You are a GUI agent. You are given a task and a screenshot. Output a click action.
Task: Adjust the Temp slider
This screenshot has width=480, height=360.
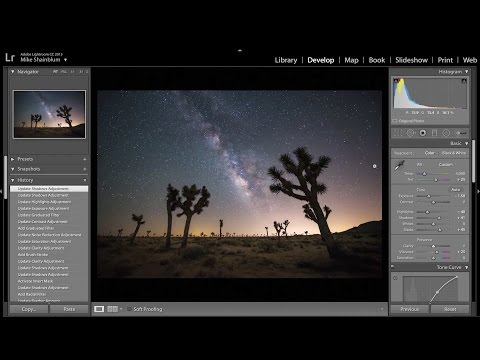coord(424,174)
